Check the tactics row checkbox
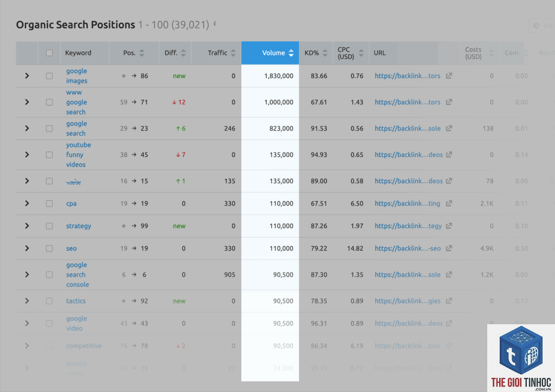Screen dimensions: 555x392 (x=49, y=300)
